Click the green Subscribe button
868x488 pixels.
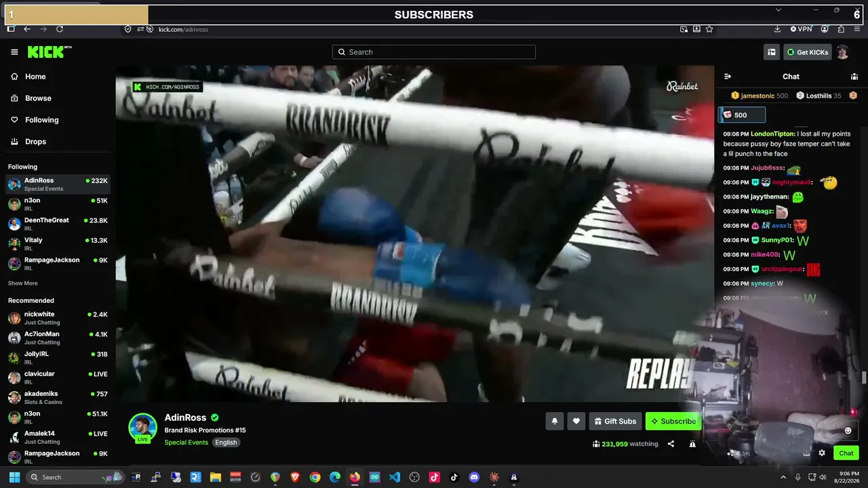point(673,421)
